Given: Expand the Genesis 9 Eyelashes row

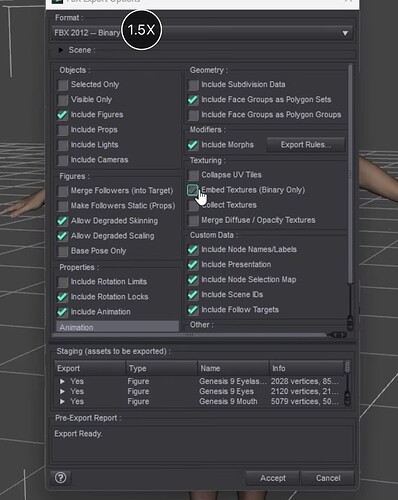Looking at the screenshot, I should pos(62,381).
